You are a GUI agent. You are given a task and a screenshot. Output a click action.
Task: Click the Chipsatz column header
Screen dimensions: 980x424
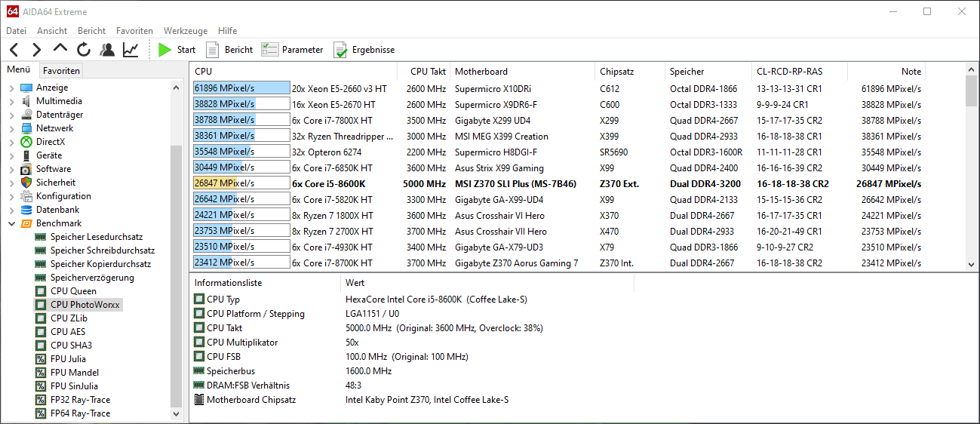(x=630, y=72)
